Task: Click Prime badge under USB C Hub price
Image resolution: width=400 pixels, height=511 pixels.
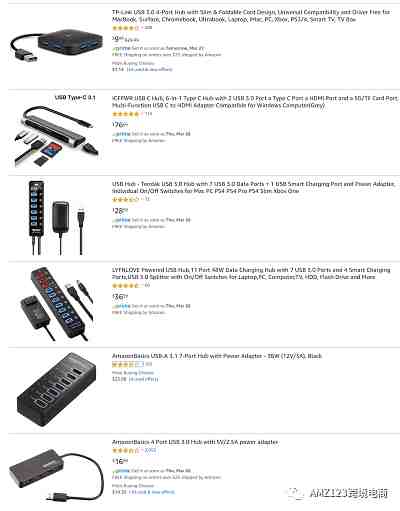Action: tap(122, 134)
